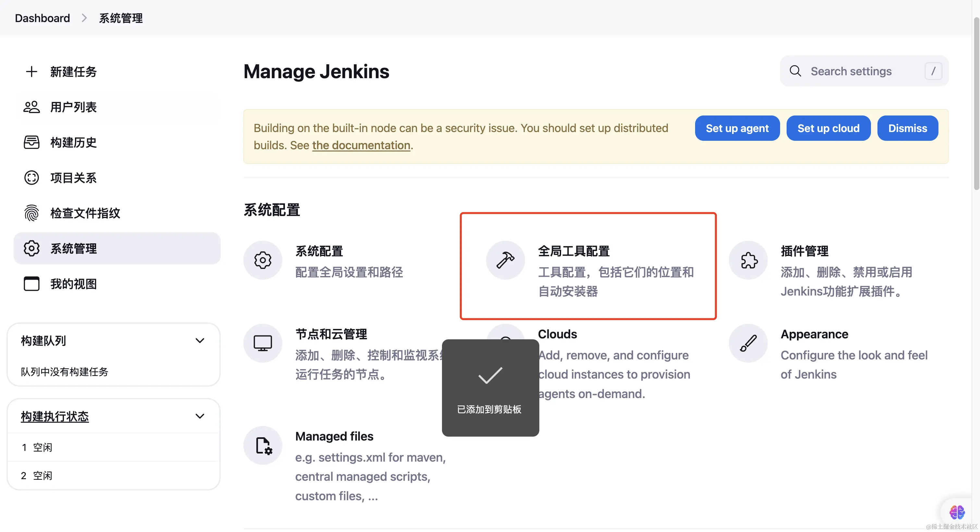
Task: Click the 已添加到剪贴板 toast checkmark
Action: tap(490, 375)
